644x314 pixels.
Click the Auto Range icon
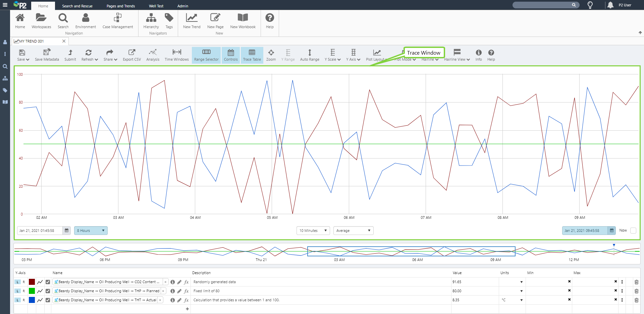click(x=309, y=55)
